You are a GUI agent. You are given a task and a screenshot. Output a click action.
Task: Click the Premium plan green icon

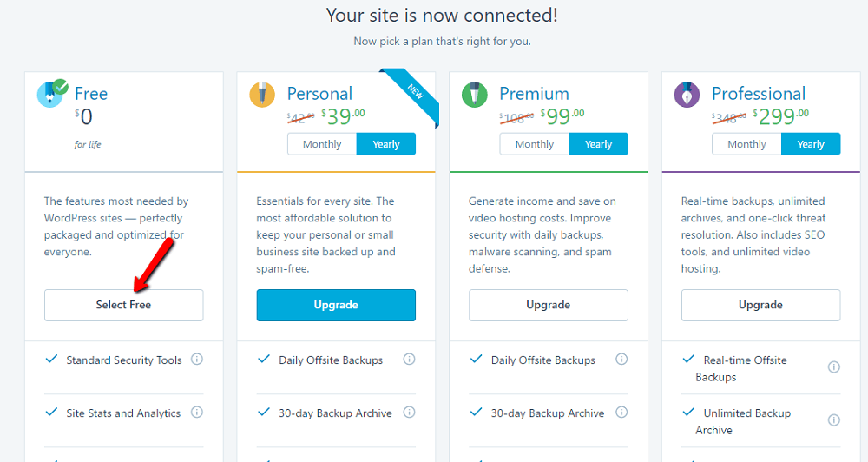coord(475,95)
